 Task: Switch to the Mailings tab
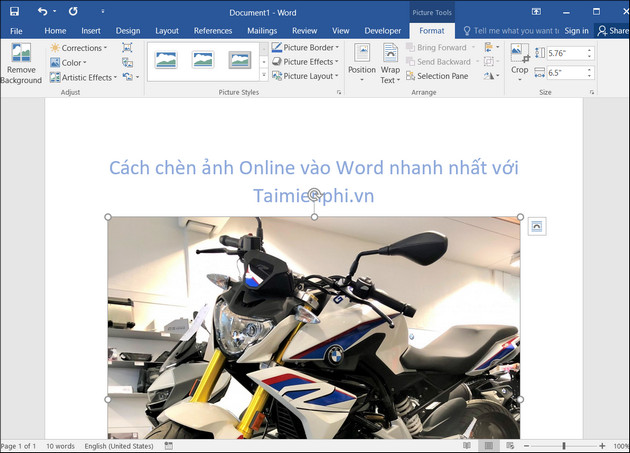[262, 31]
